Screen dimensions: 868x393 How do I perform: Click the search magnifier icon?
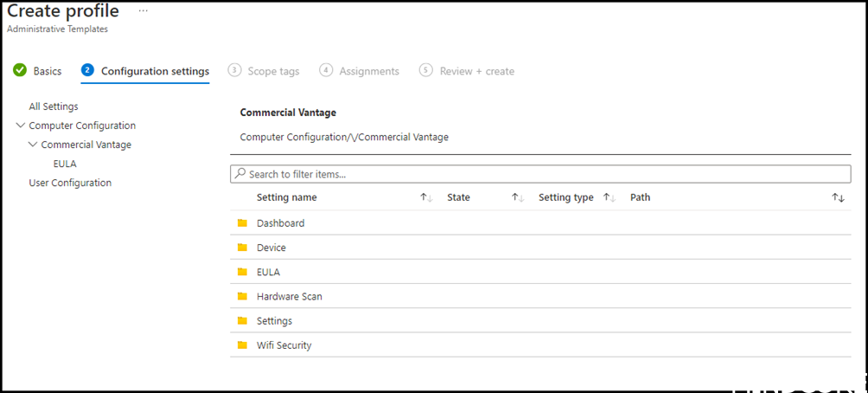click(239, 173)
